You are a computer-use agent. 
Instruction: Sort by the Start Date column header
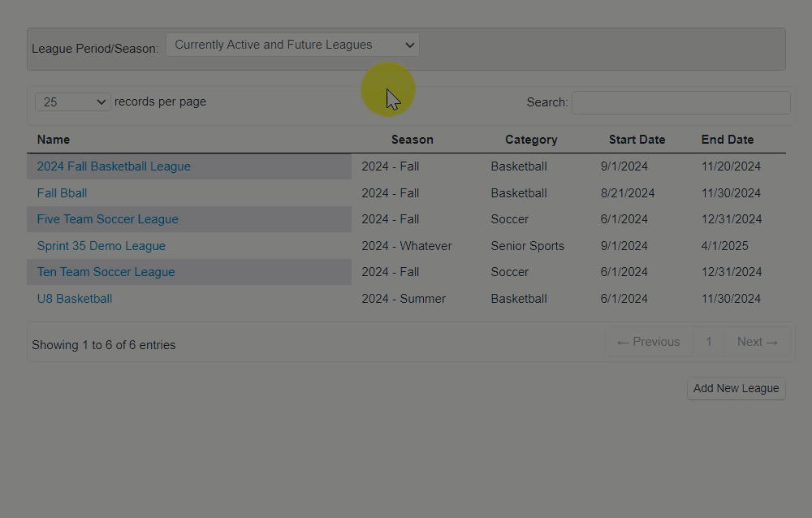(x=637, y=140)
